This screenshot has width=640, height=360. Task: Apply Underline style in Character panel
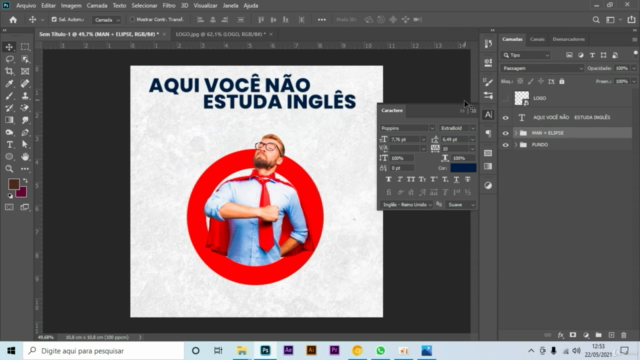coord(456,180)
